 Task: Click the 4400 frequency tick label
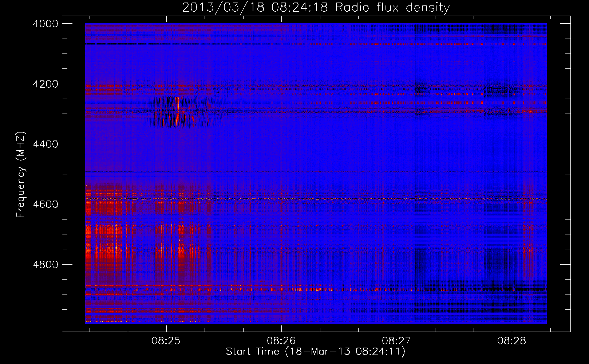click(x=46, y=144)
